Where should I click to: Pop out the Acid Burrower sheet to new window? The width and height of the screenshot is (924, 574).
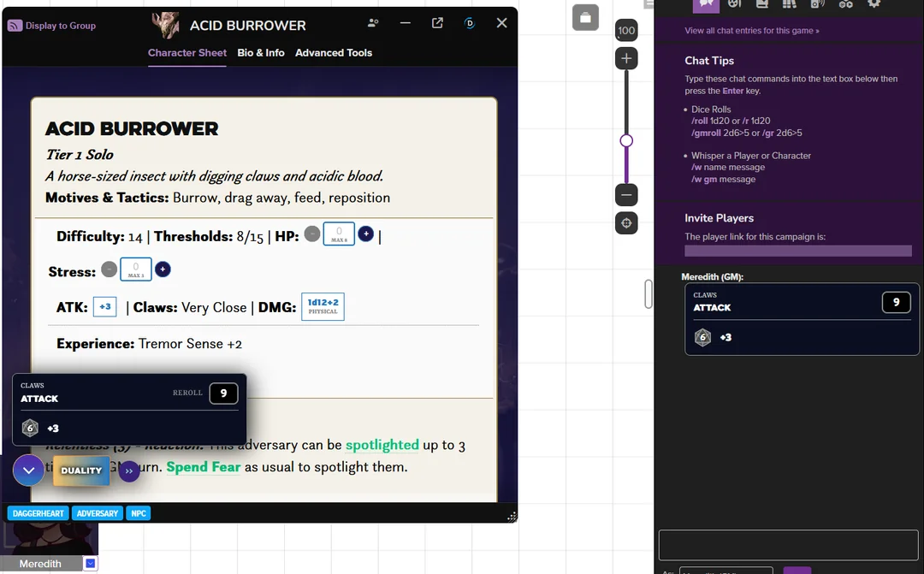(437, 23)
